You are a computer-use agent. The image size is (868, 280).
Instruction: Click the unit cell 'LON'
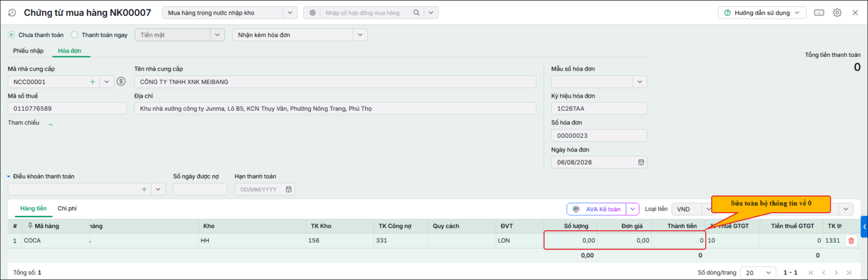520,240
